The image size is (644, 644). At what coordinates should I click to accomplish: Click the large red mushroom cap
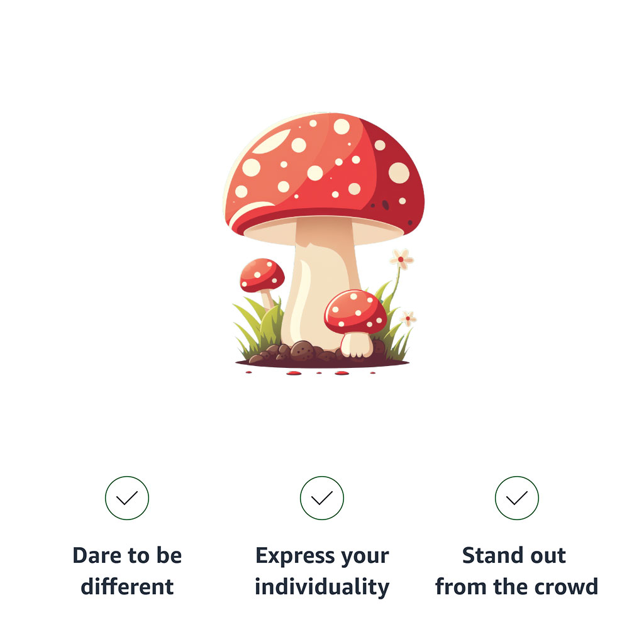(324, 172)
